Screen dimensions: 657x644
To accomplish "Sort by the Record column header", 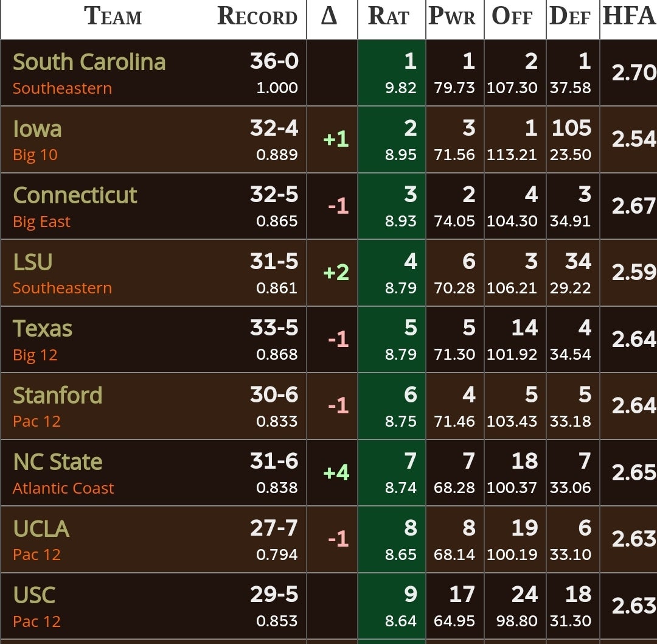I will point(257,16).
